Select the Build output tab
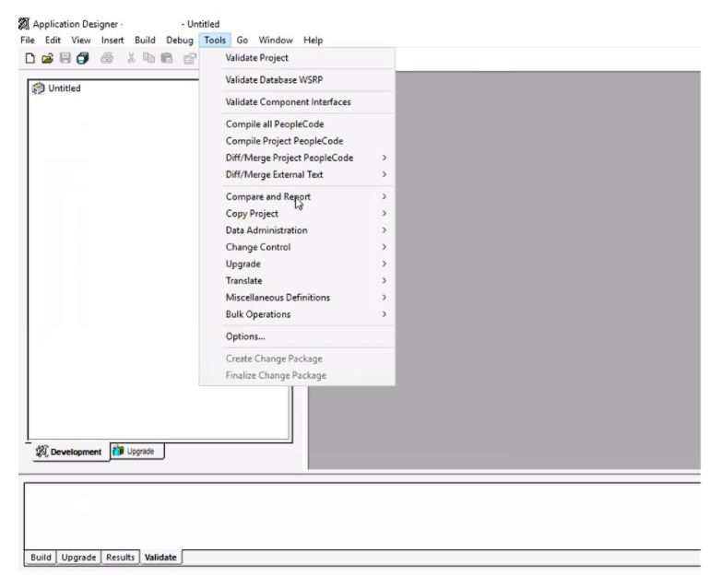Viewport: 710px width, 588px height. pyautogui.click(x=41, y=558)
